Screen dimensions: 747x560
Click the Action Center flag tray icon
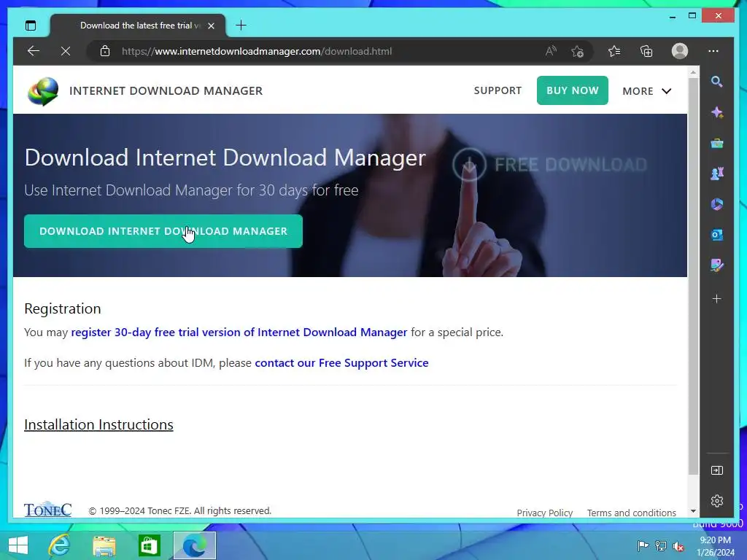point(643,545)
